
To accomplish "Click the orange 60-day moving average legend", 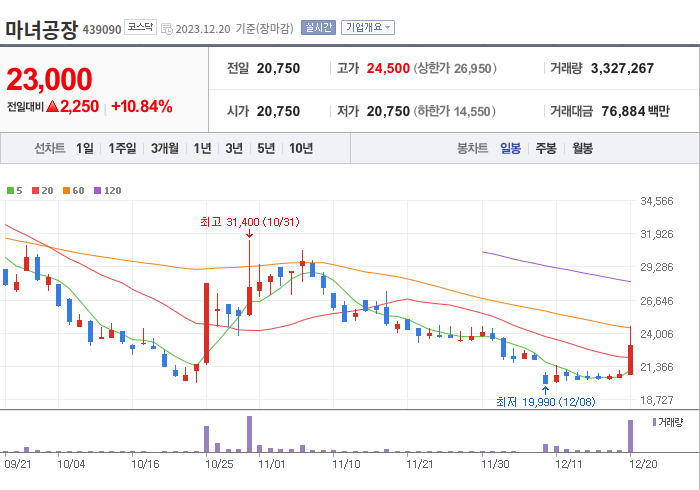I will click(x=74, y=191).
